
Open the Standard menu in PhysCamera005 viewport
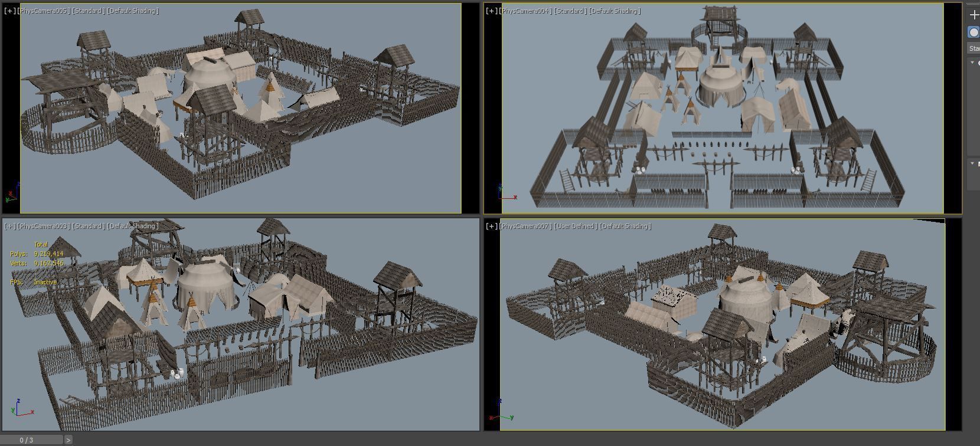pyautogui.click(x=88, y=11)
